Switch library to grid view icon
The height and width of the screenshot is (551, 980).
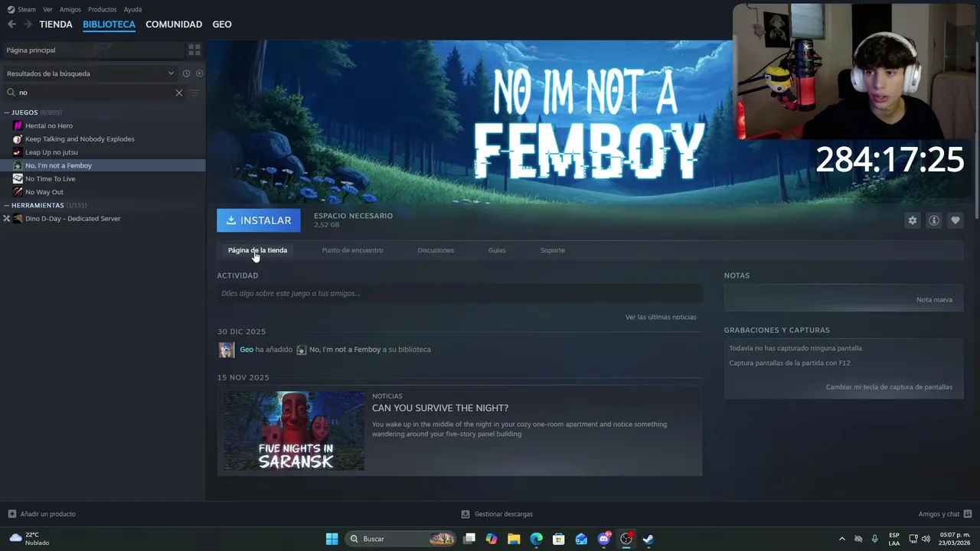pos(194,50)
